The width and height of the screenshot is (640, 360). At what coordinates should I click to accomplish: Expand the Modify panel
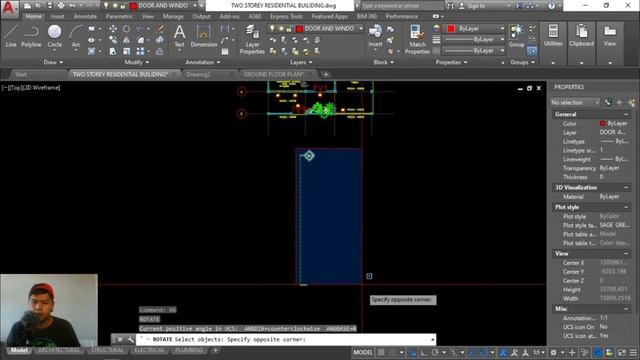(136, 62)
